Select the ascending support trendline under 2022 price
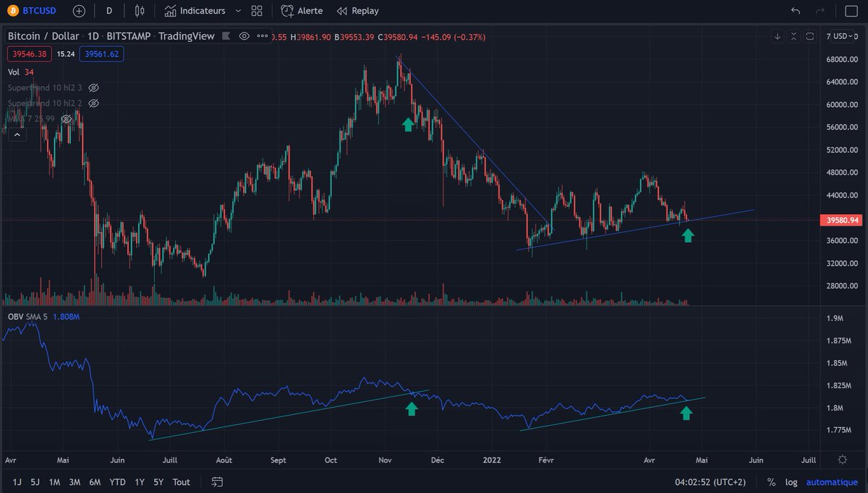Image resolution: width=868 pixels, height=493 pixels. (x=637, y=230)
